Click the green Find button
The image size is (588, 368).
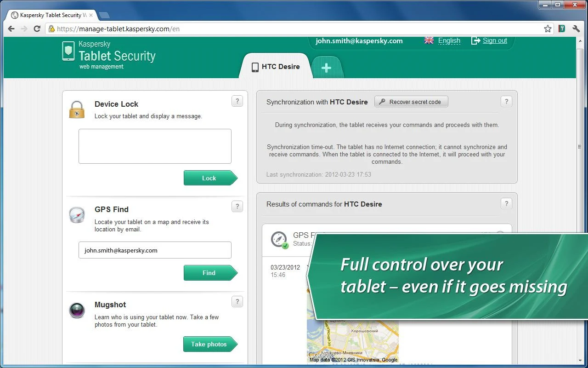(x=211, y=273)
